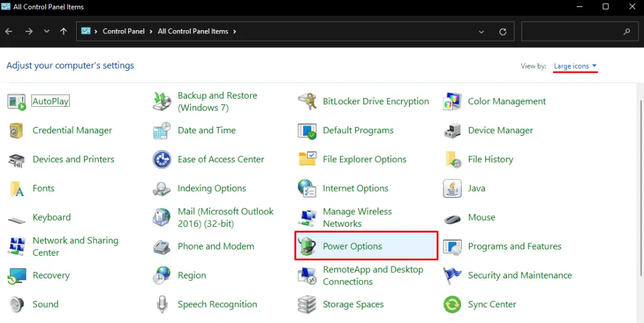
Task: Open the Device Manager link
Action: coord(500,131)
